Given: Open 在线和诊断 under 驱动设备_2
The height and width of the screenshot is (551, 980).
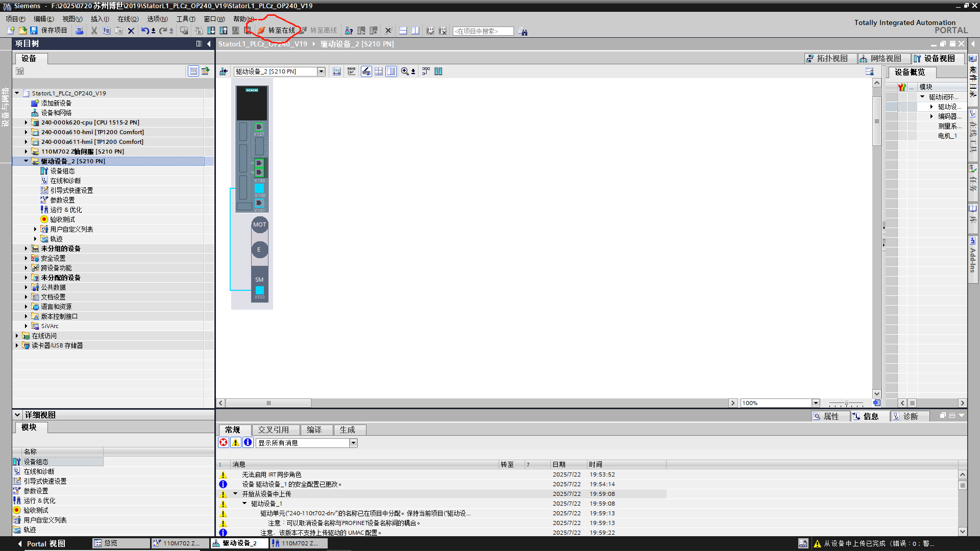Looking at the screenshot, I should pos(65,181).
